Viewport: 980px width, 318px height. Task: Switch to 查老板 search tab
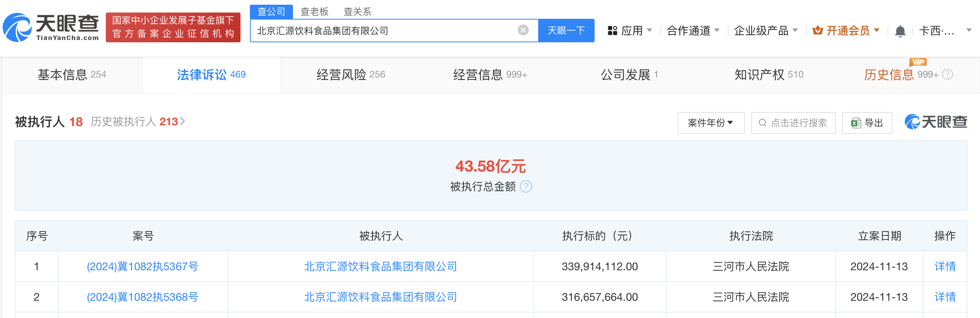tap(314, 12)
